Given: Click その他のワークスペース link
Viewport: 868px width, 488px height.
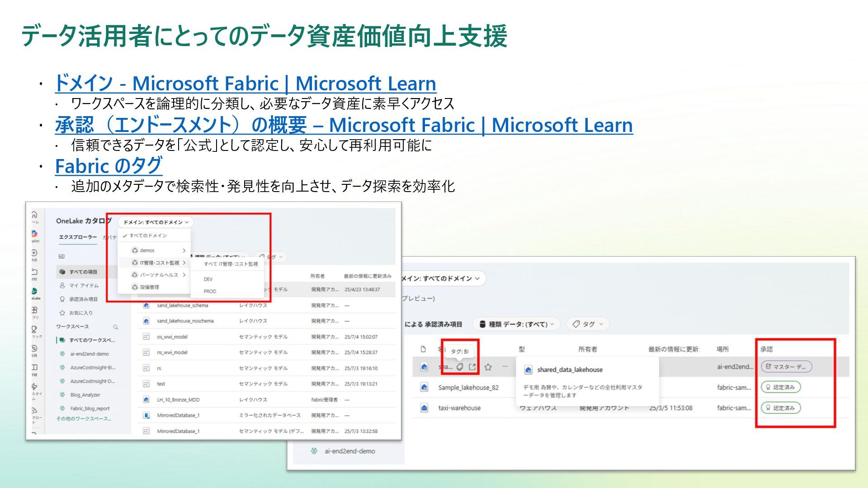Looking at the screenshot, I should pyautogui.click(x=84, y=419).
